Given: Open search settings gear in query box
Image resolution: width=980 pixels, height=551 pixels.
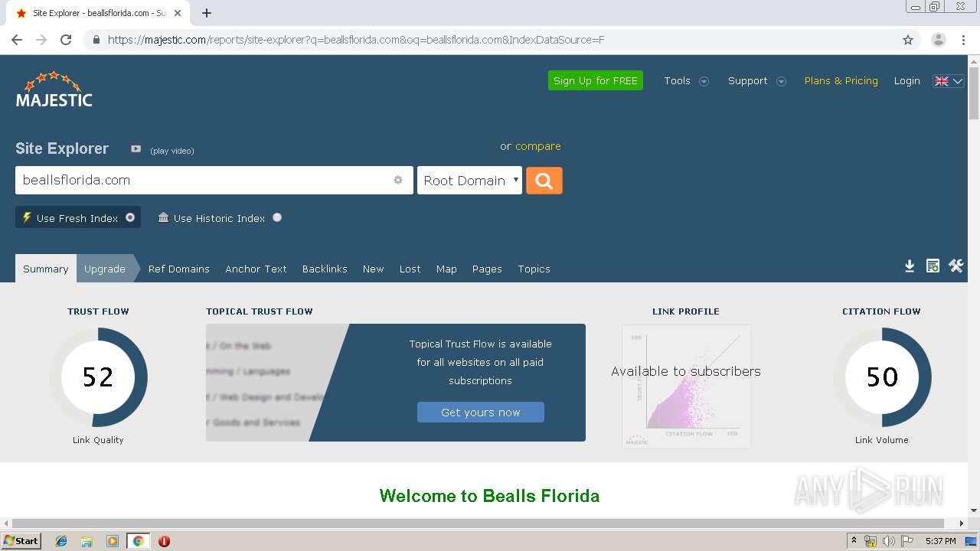Looking at the screenshot, I should (x=398, y=180).
